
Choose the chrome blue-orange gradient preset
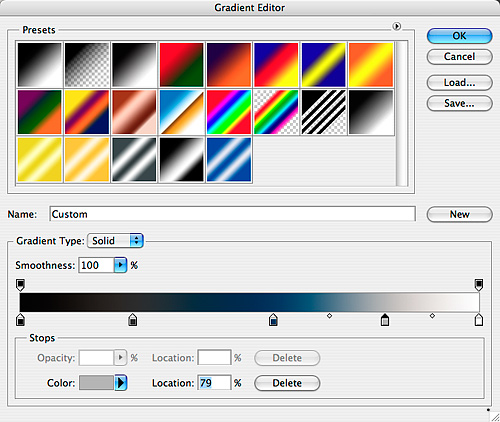pyautogui.click(x=182, y=112)
